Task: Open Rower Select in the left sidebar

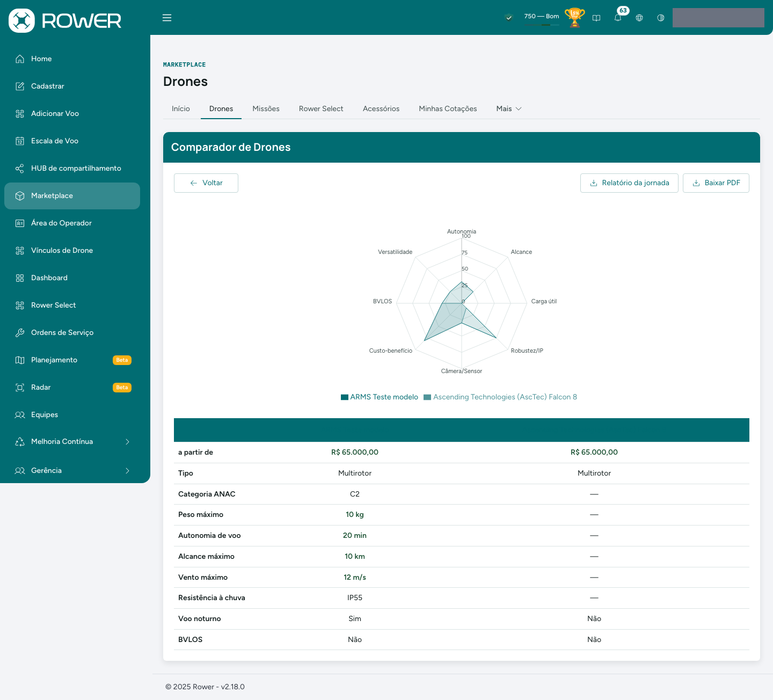Action: (72, 305)
